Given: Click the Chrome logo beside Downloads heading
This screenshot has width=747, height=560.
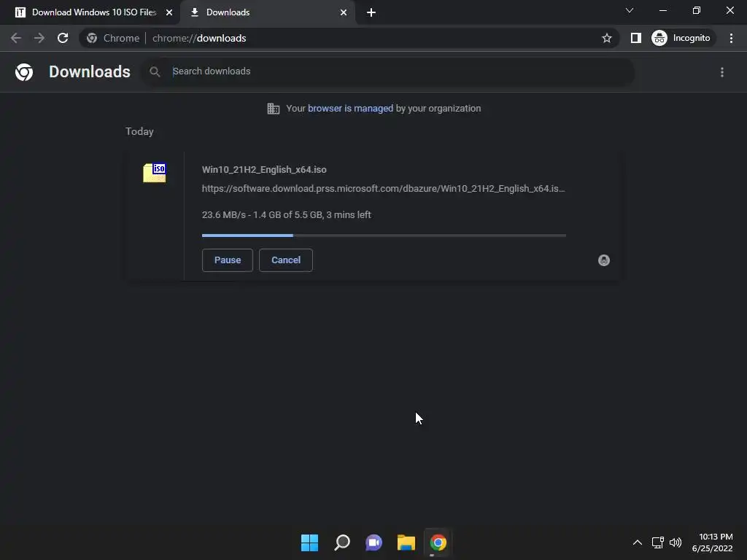Looking at the screenshot, I should pos(24,72).
